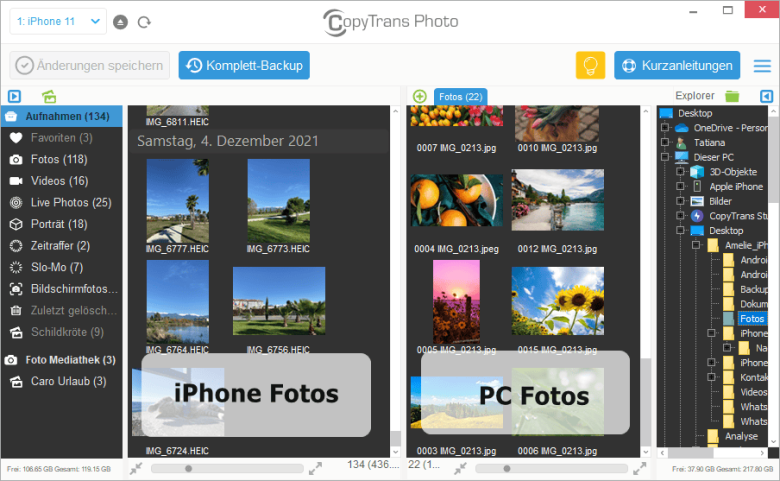Open the Kurzanleitungen guides
780x481 pixels.
(677, 65)
